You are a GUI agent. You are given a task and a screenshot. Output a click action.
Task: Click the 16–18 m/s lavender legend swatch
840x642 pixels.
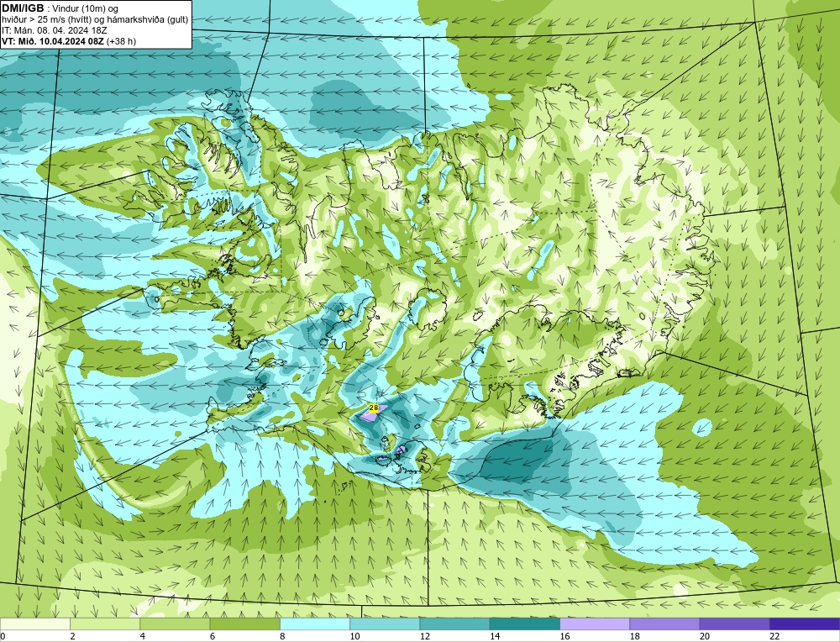595,624
